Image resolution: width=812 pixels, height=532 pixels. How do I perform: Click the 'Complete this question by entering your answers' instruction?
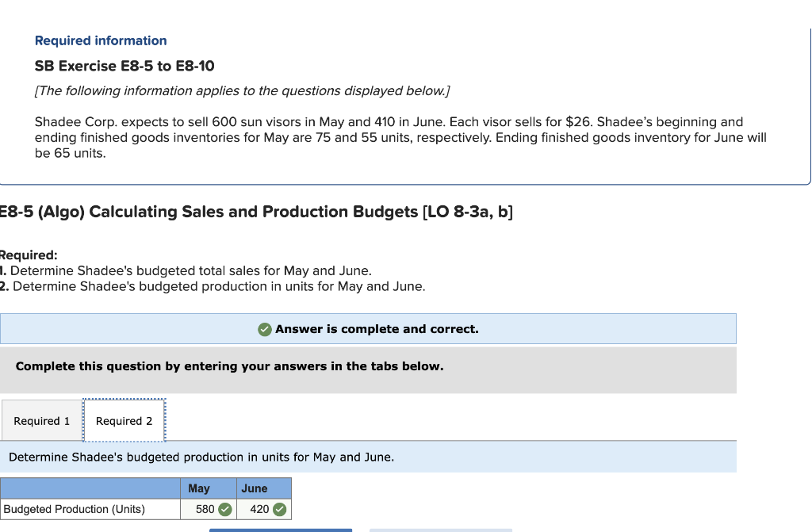tap(229, 366)
